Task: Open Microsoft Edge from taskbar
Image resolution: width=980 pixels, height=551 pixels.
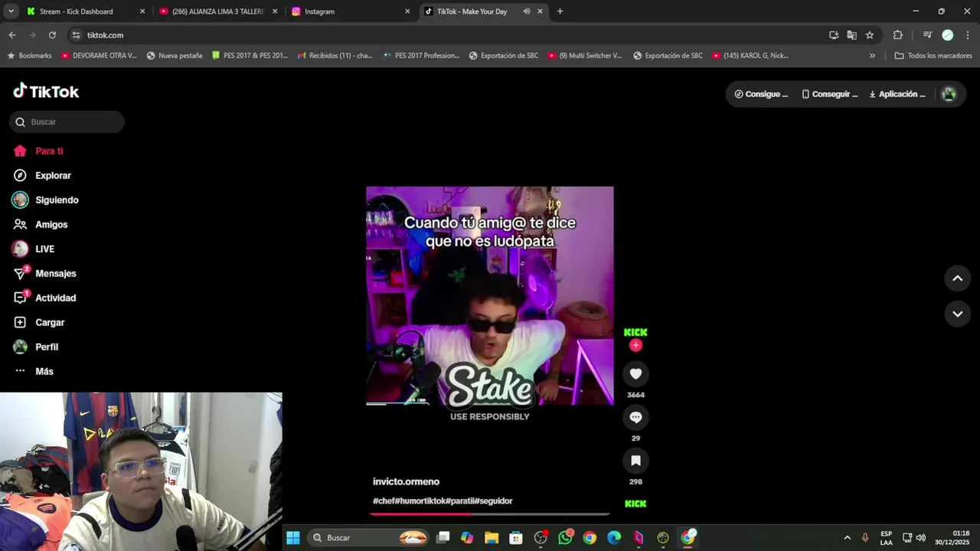Action: point(614,538)
